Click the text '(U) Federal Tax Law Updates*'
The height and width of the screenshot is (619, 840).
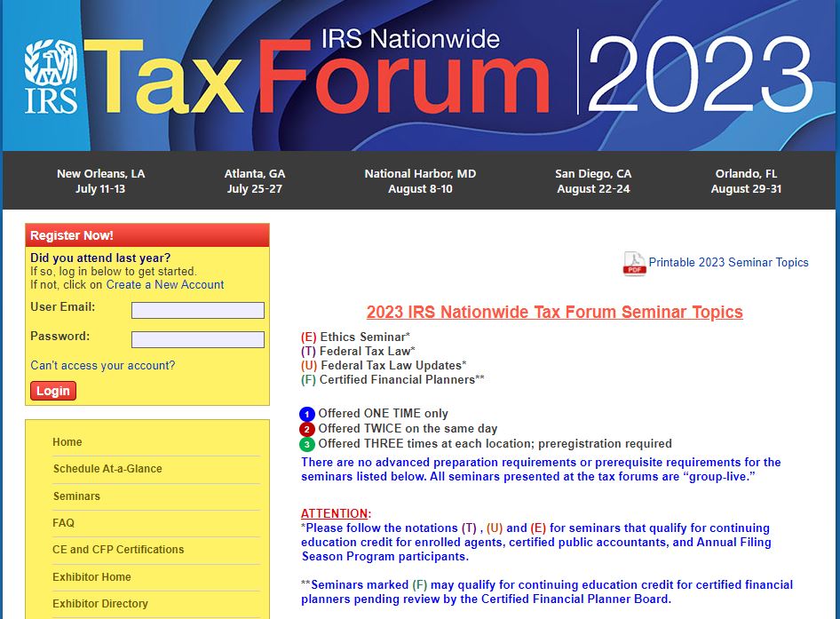pyautogui.click(x=384, y=366)
